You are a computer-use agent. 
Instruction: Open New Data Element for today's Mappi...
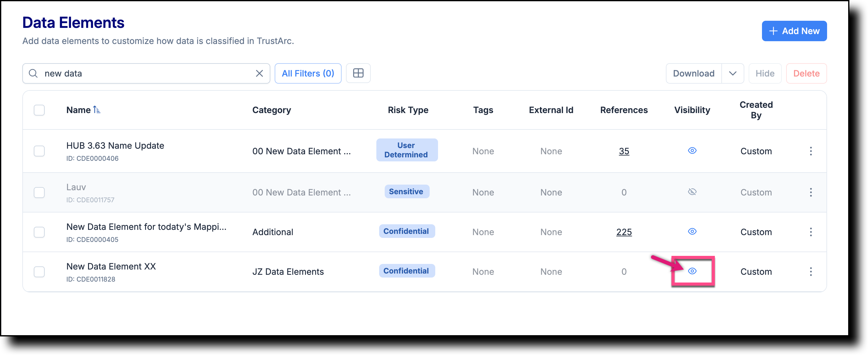pyautogui.click(x=146, y=227)
